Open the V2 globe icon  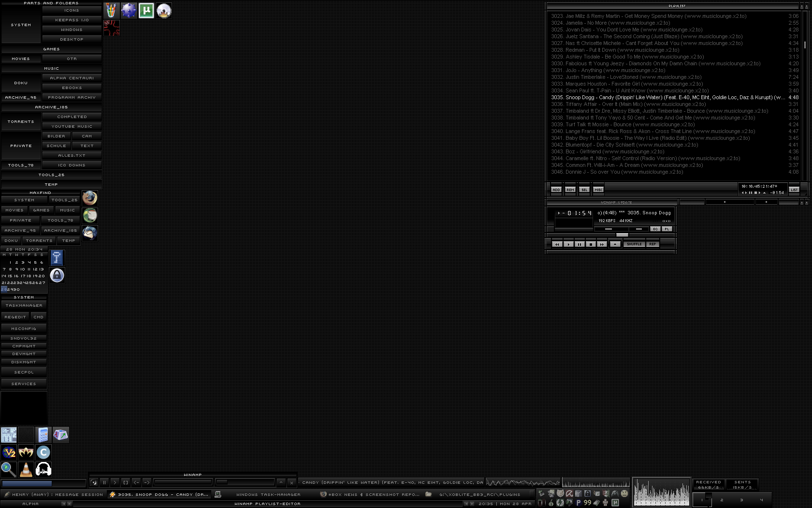8,452
